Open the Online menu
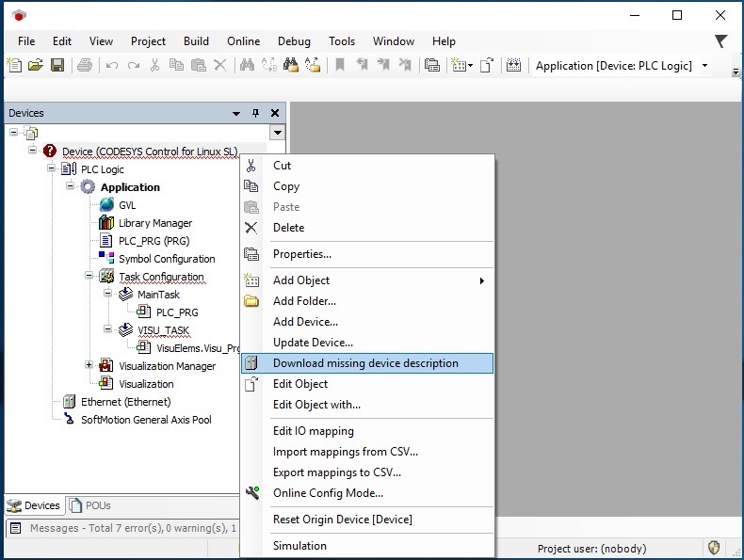 [243, 41]
